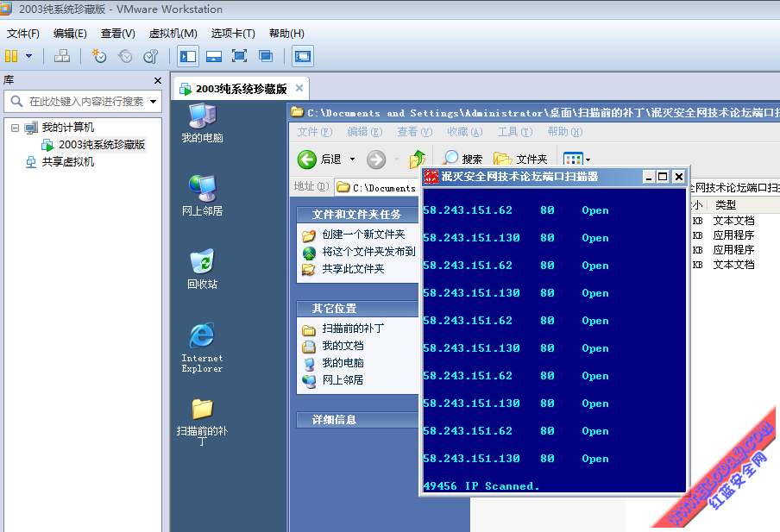This screenshot has height=532, width=780.
Task: Maximize the 端口扫描器 scanner window
Action: tap(663, 177)
